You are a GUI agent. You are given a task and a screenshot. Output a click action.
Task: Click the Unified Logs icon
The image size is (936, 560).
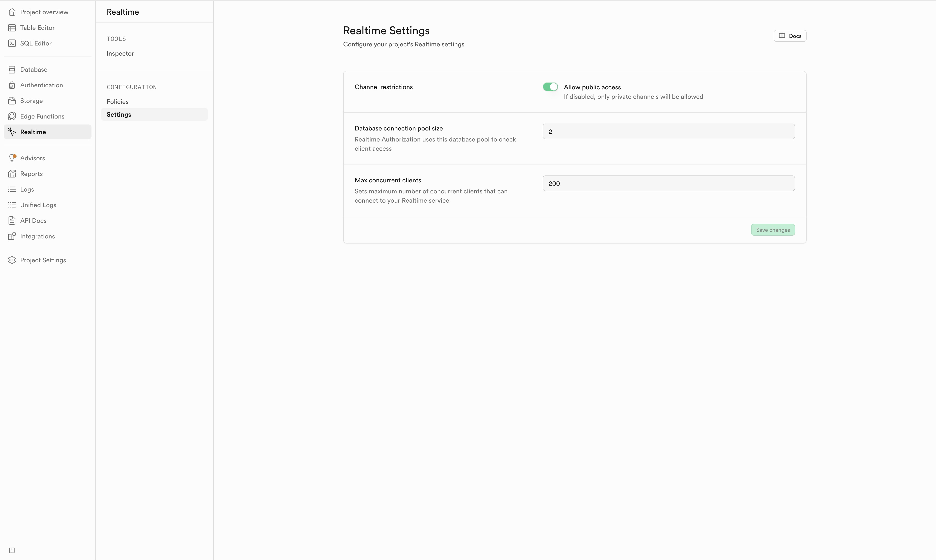[12, 205]
